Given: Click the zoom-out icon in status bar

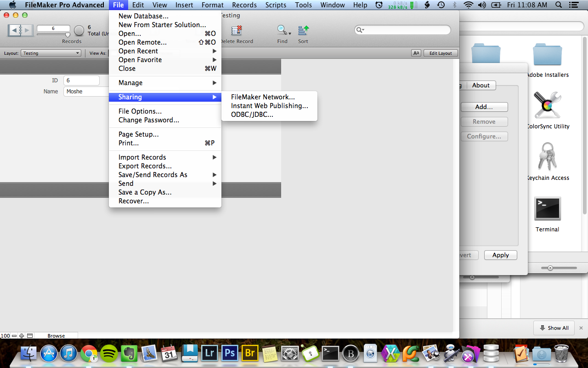Looking at the screenshot, I should (x=15, y=336).
